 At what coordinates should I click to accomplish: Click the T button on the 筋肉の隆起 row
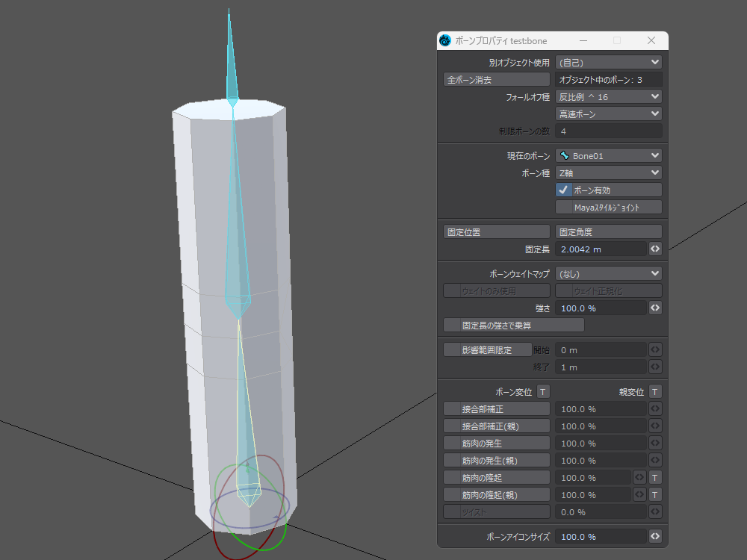655,477
